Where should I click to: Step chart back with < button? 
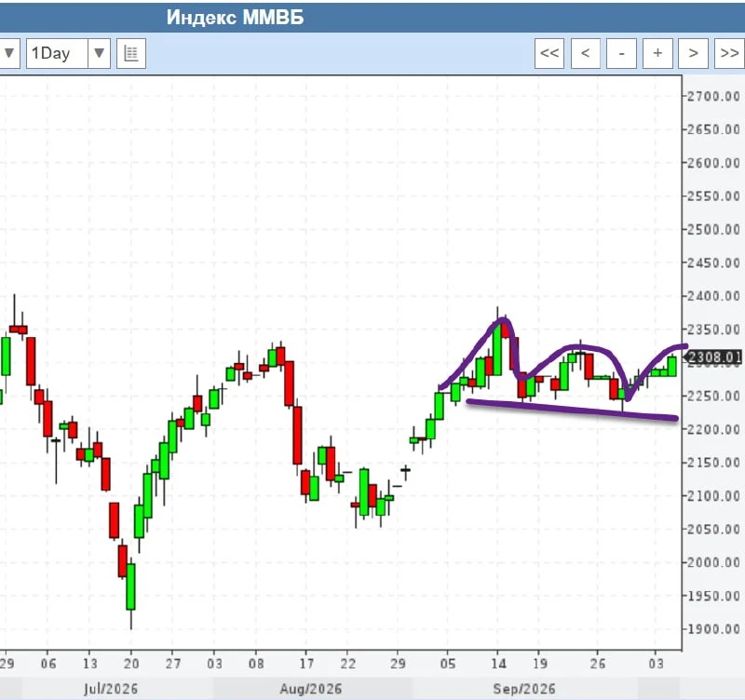coord(586,53)
